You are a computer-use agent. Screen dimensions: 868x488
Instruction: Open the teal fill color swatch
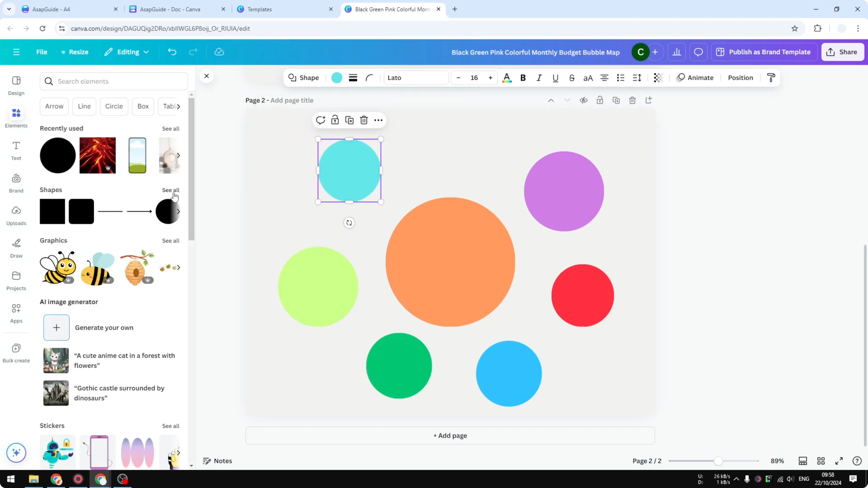(x=336, y=78)
